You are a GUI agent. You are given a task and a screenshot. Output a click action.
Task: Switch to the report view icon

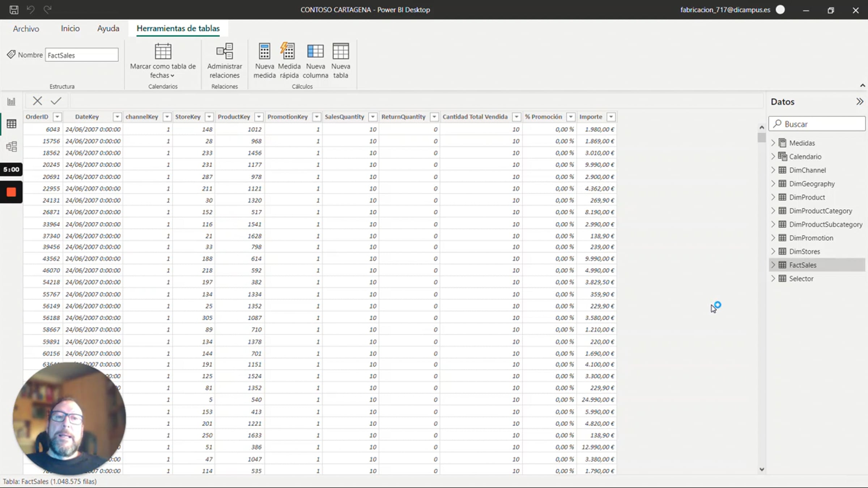pyautogui.click(x=11, y=102)
